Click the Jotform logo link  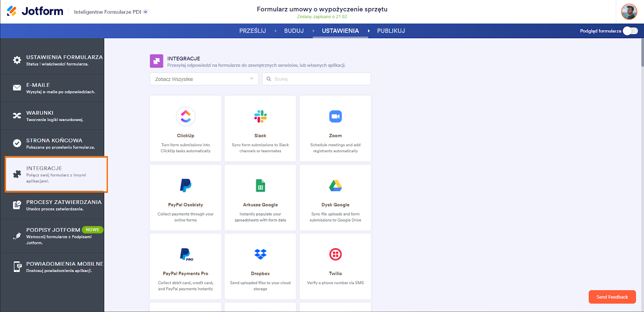[x=35, y=11]
